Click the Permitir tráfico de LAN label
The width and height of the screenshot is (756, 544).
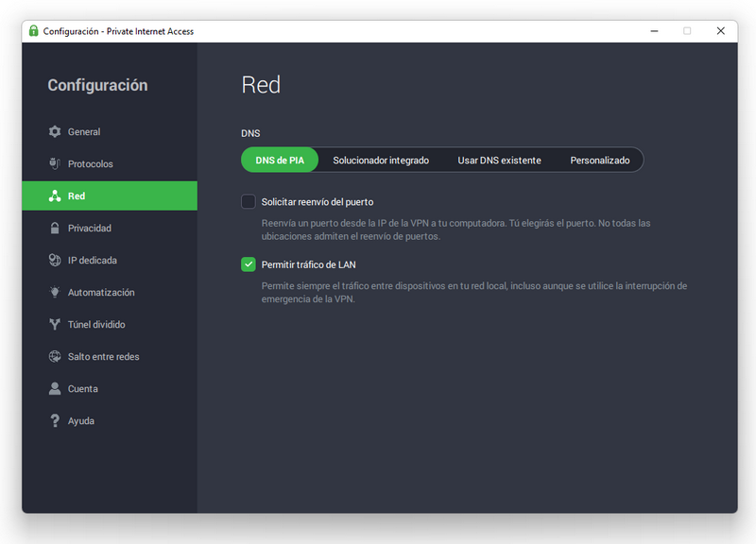[309, 264]
